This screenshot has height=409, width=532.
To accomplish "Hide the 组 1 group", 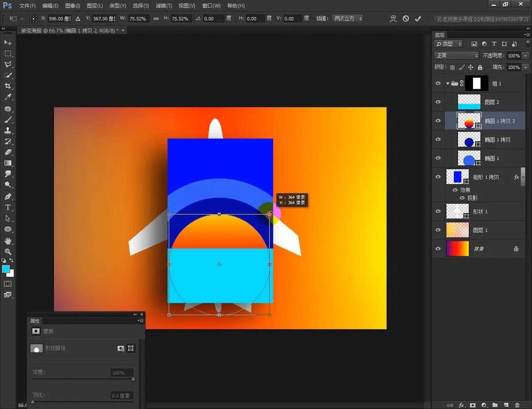I will 438,83.
